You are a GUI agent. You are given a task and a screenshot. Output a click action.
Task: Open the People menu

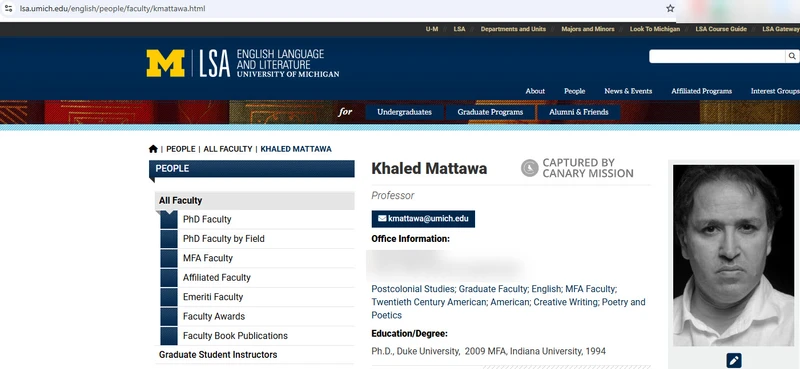pos(574,91)
